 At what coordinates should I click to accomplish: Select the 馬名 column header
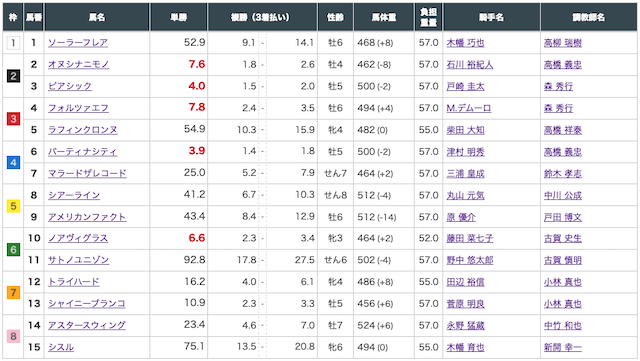pyautogui.click(x=97, y=17)
